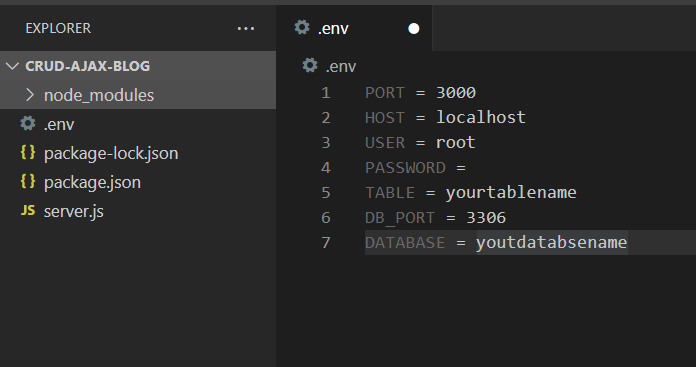The image size is (696, 367).
Task: Click the DATABASE key text
Action: click(x=405, y=243)
